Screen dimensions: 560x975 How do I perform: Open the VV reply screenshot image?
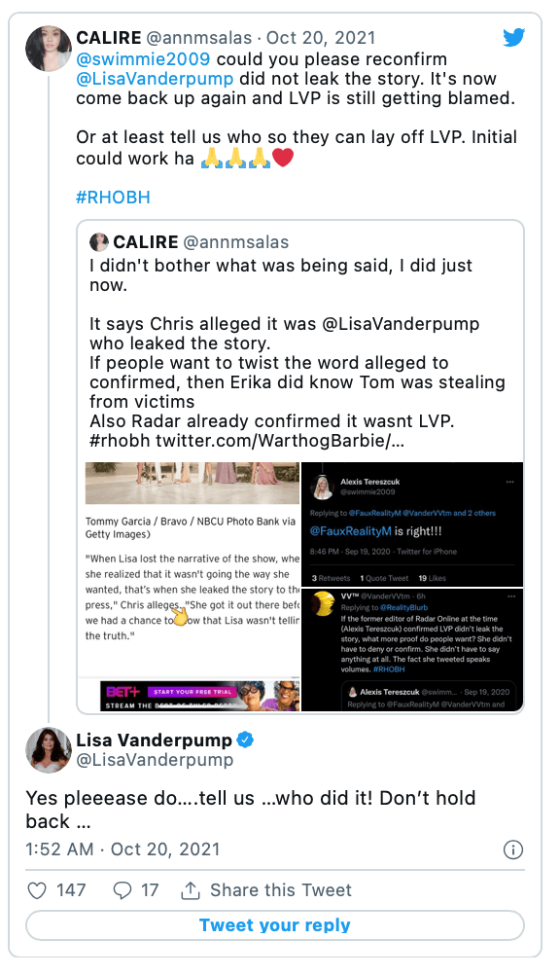(x=412, y=650)
